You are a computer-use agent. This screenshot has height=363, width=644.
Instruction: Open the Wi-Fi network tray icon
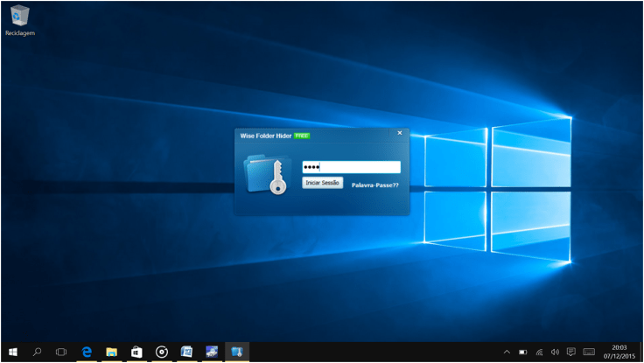click(539, 352)
